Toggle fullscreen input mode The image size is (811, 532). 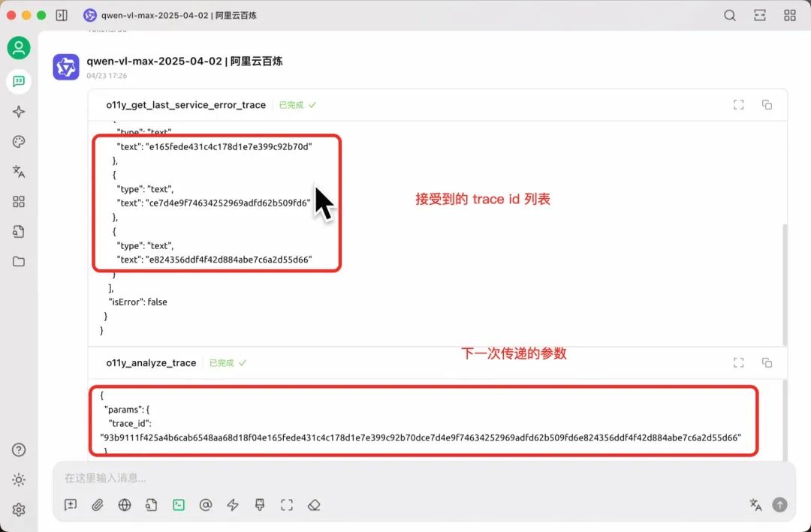(286, 505)
